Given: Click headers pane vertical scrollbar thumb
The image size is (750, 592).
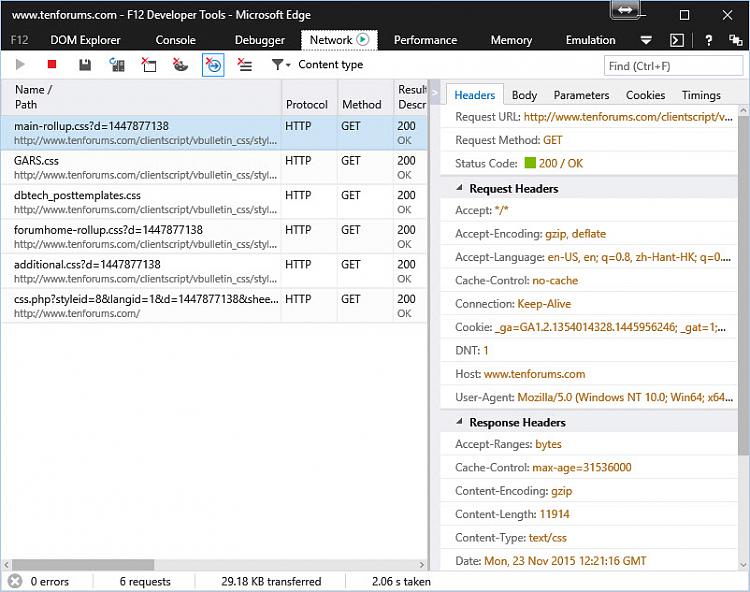Looking at the screenshot, I should (743, 285).
